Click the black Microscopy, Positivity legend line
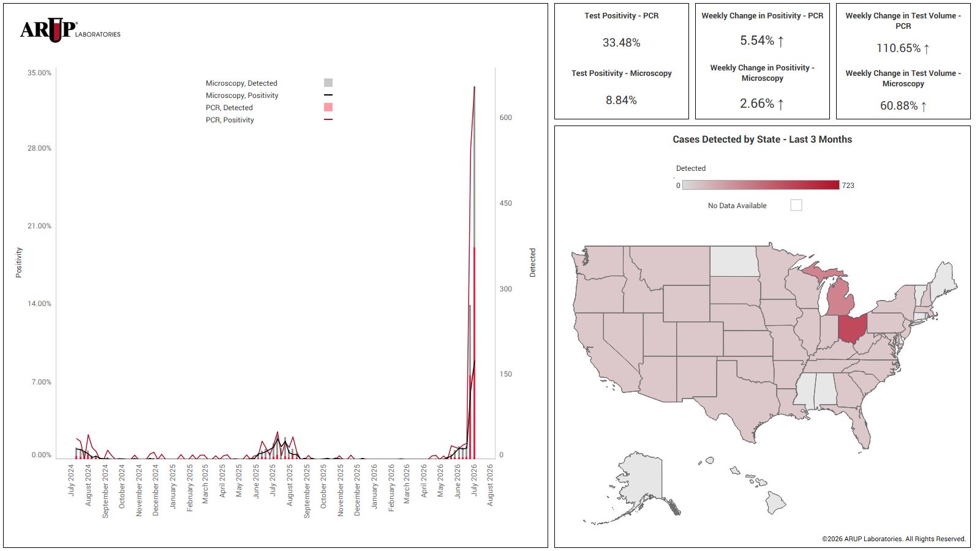This screenshot has width=980, height=551. pos(328,95)
